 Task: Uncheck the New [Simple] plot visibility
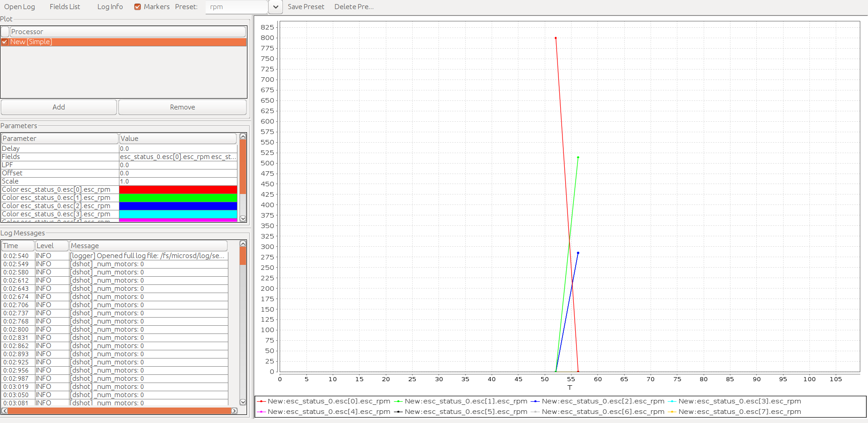coord(5,41)
